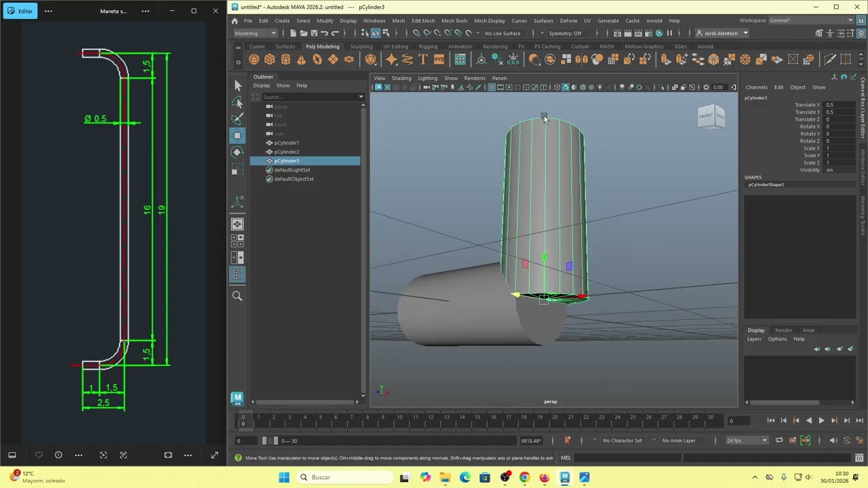Image resolution: width=868 pixels, height=488 pixels.
Task: Toggle the grid display in viewport toolbar
Action: click(x=492, y=87)
